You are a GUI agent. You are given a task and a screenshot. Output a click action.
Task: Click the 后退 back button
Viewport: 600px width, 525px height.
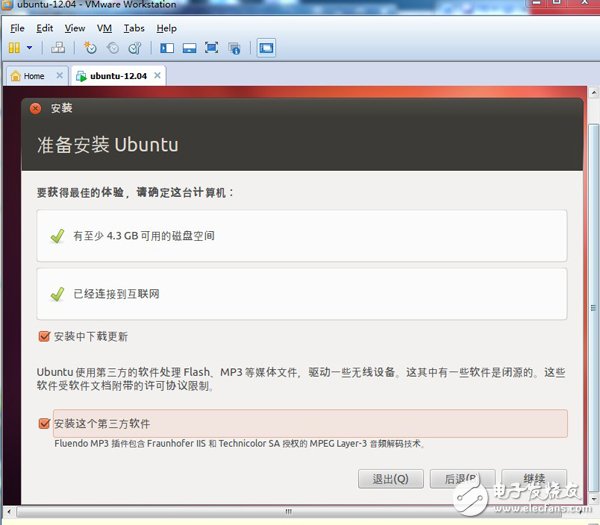click(x=462, y=479)
